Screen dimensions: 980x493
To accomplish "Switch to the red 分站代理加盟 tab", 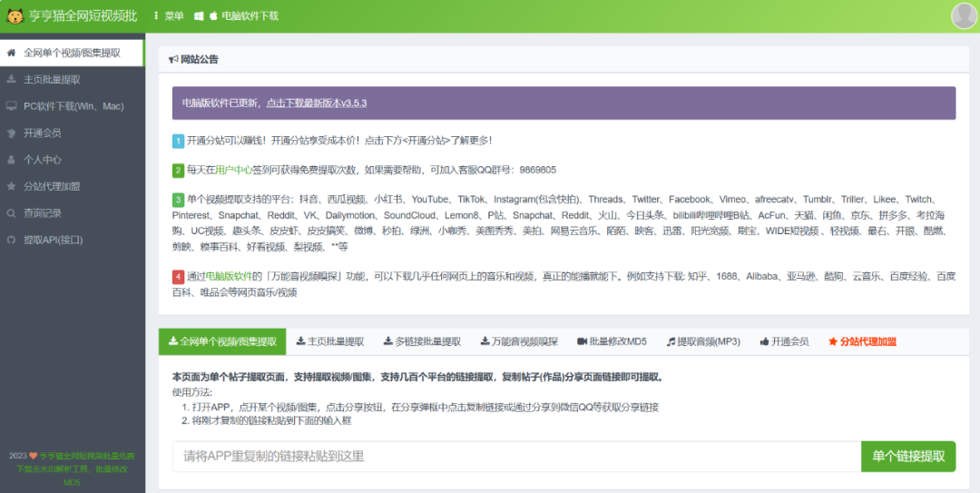I will (863, 341).
